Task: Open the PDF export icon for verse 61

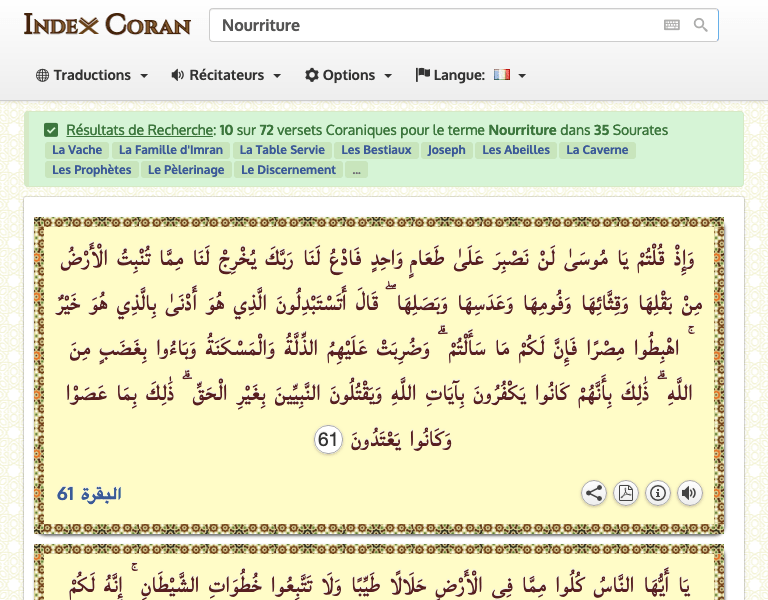Action: tap(625, 493)
